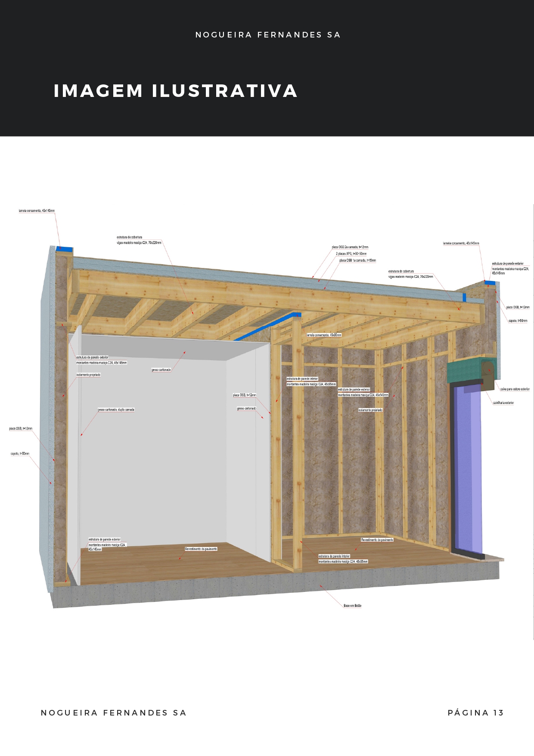Click the footer NOGUEIRA FERNANDES SA text
534x756 pixels.
[114, 712]
